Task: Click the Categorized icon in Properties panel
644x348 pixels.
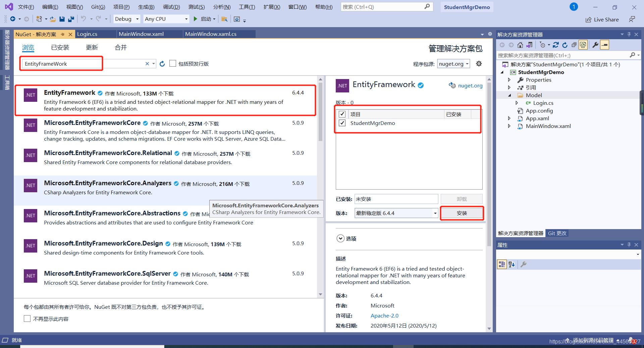Action: coord(502,264)
